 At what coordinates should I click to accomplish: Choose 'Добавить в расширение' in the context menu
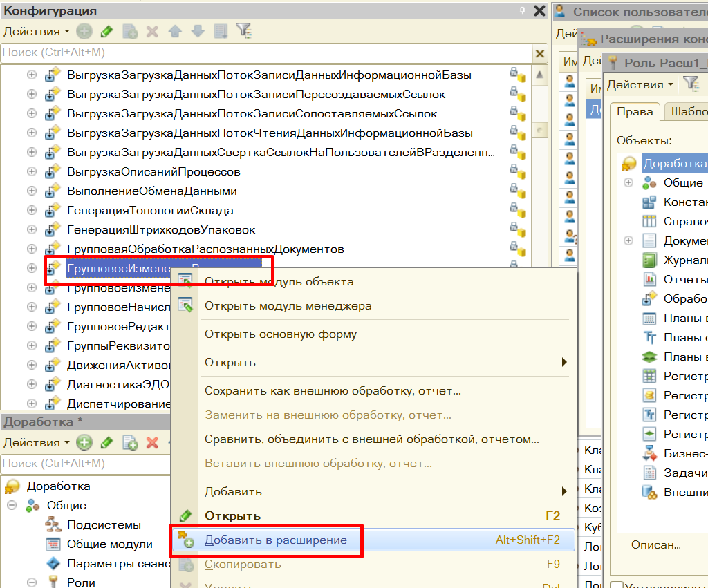373,540
